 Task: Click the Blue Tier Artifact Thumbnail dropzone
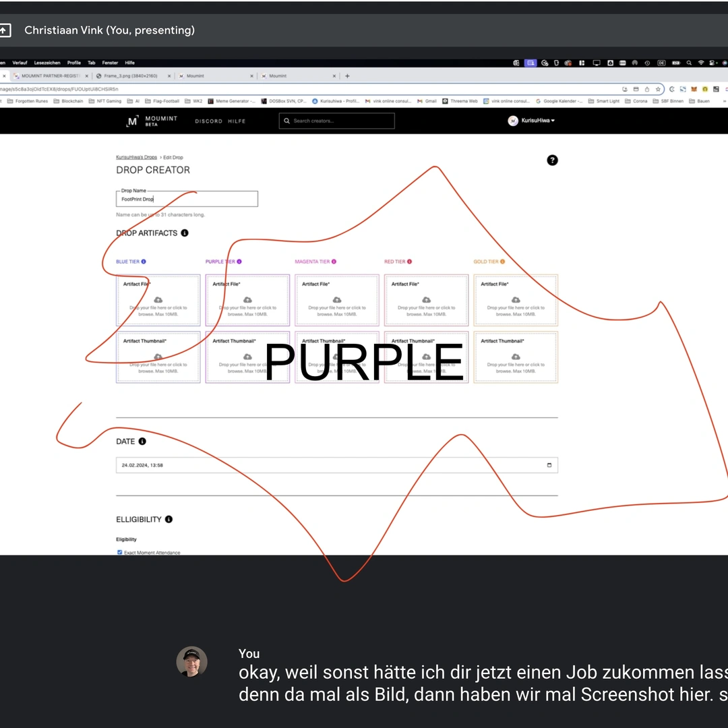(158, 357)
